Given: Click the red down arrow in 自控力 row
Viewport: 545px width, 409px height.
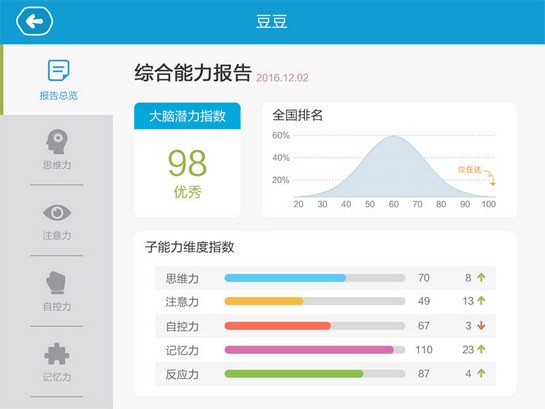Looking at the screenshot, I should tap(481, 326).
